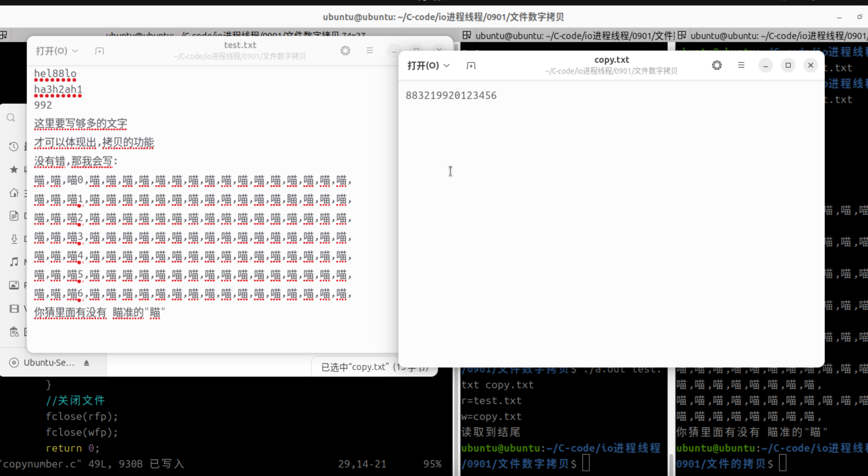This screenshot has height=476, width=868.
Task: Create new tab in test.txt editor
Action: [99, 51]
